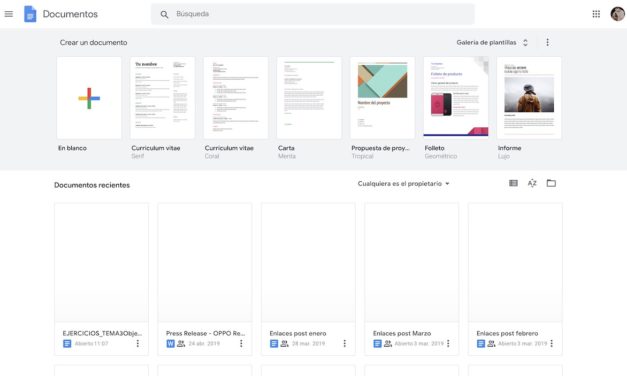Click the Press Release - OPPO title
Viewport: 627px width, 376px height.
[x=206, y=333]
